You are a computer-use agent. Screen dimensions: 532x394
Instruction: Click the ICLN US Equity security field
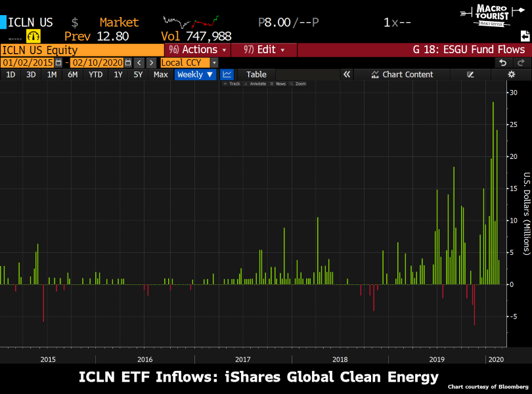click(82, 50)
